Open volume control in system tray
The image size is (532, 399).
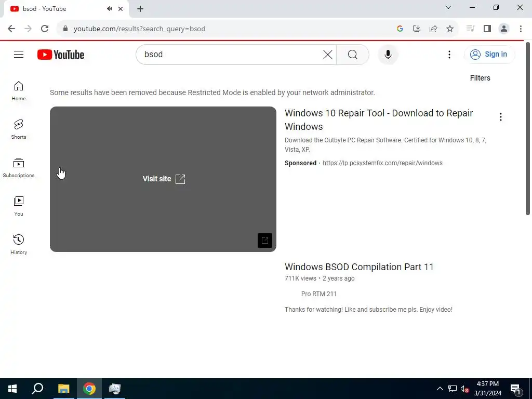tap(464, 389)
